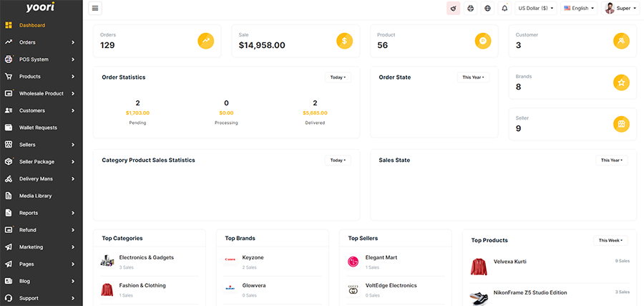Click the globe website icon
Screen dimensions: 644x306
click(487, 9)
